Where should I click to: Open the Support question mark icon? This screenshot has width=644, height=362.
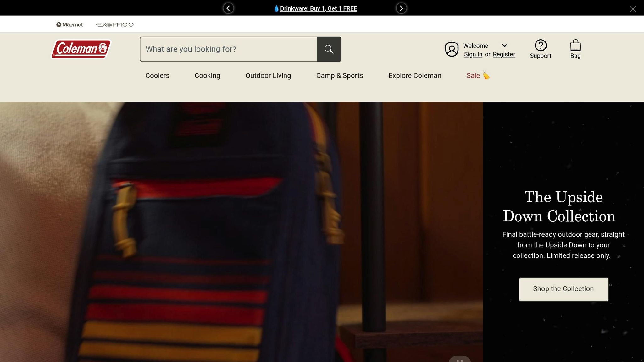coord(541,46)
